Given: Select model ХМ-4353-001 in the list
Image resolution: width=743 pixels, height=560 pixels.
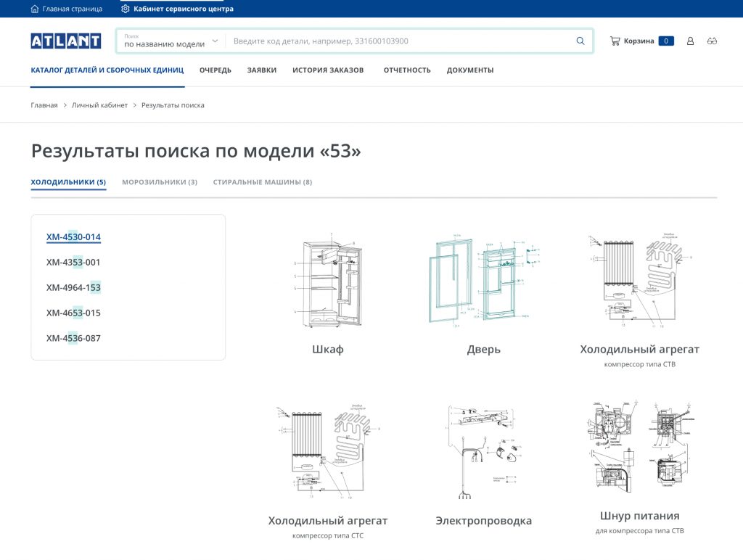Looking at the screenshot, I should click(x=73, y=263).
